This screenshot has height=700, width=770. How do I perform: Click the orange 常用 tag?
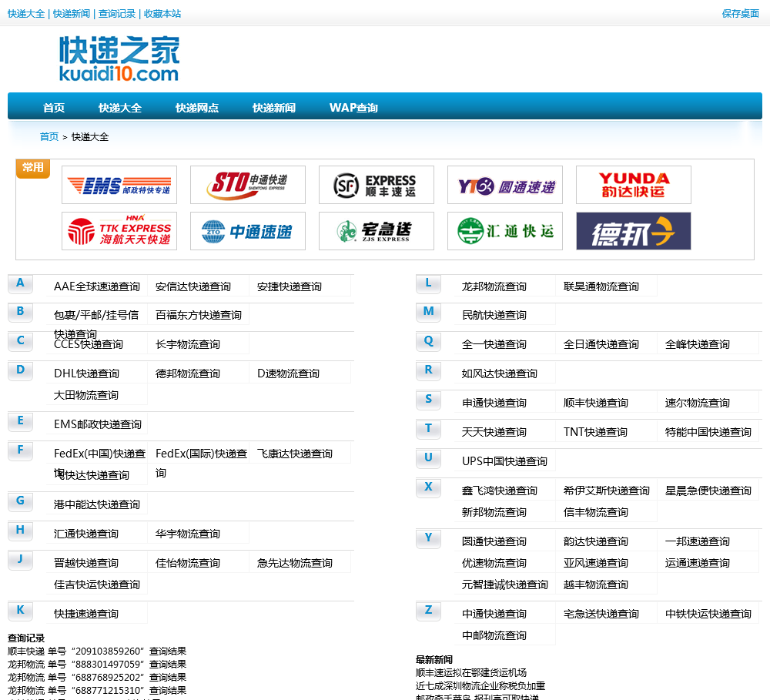click(33, 168)
